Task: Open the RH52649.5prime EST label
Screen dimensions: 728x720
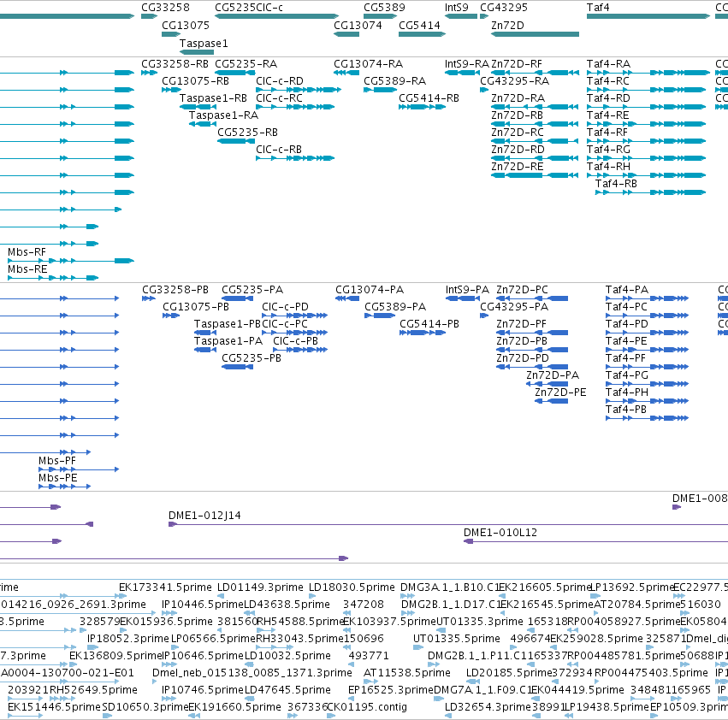Action: [93, 690]
